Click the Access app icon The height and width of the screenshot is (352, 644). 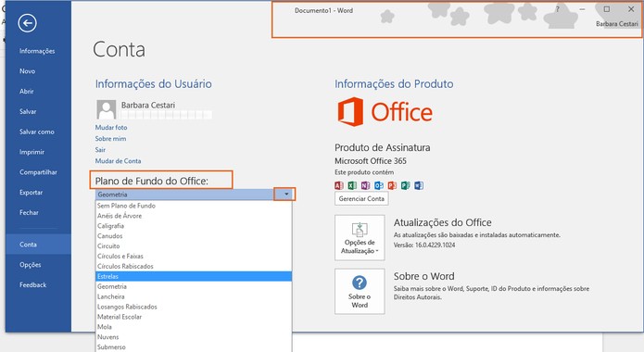click(x=339, y=185)
